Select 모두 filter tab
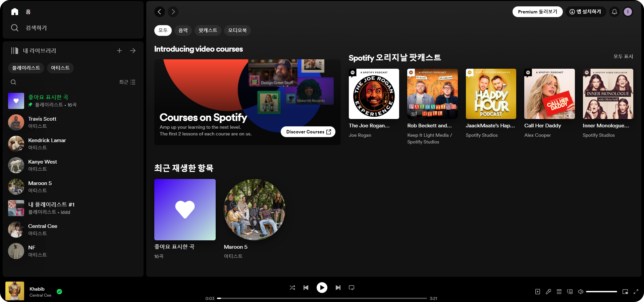 click(x=163, y=31)
